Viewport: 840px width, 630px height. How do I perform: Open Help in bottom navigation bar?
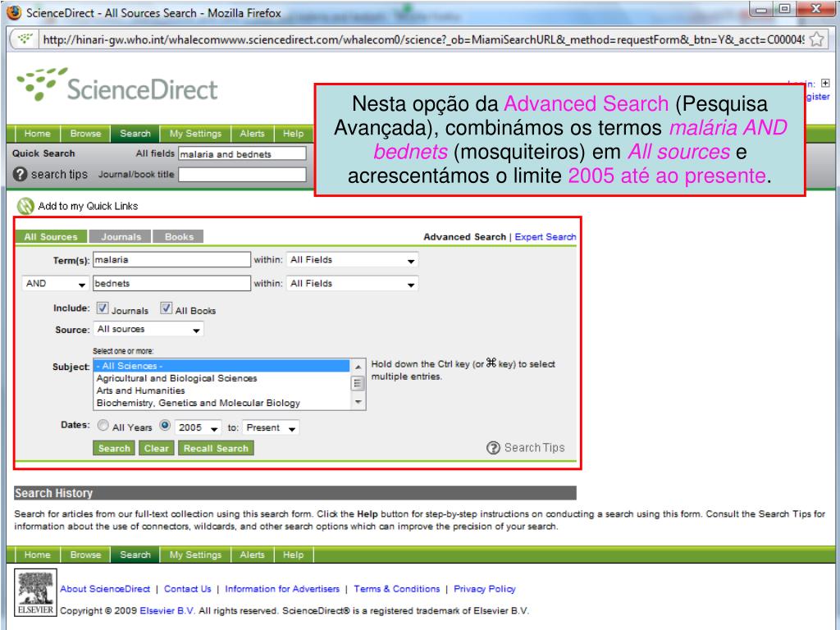(293, 555)
